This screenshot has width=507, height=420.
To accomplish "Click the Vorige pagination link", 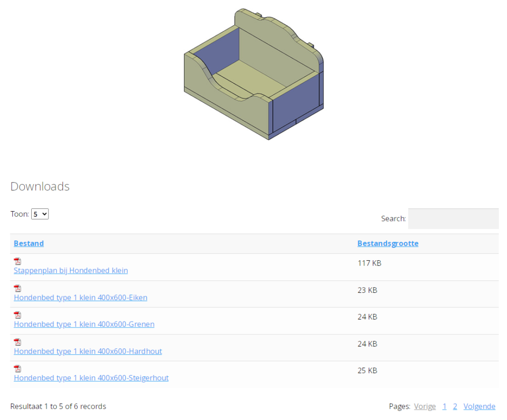I will point(425,407).
